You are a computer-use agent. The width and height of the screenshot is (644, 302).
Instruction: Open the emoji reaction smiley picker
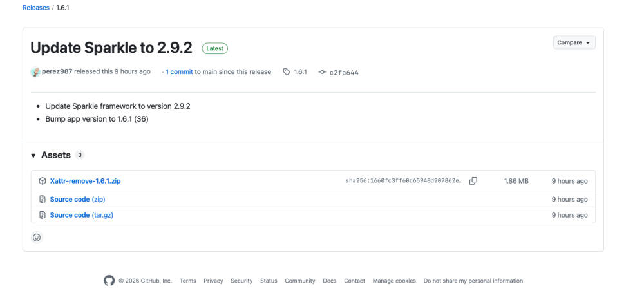[37, 238]
